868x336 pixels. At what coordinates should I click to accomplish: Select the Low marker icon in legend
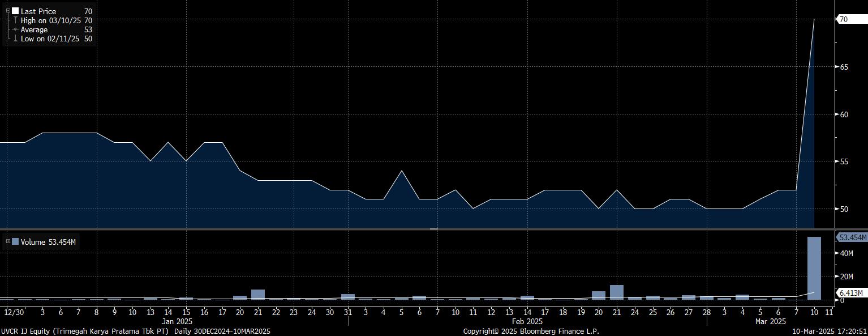point(15,39)
